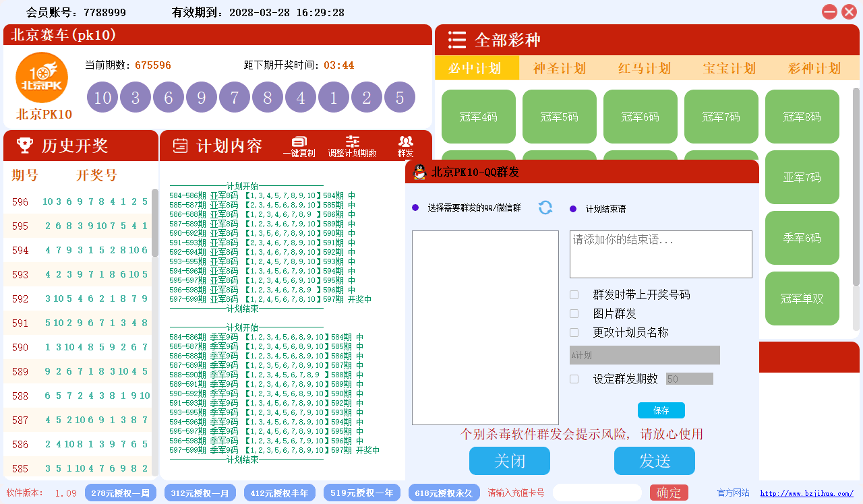The width and height of the screenshot is (863, 504).
Task: Check 群发时带上开奖号码
Action: click(x=574, y=294)
